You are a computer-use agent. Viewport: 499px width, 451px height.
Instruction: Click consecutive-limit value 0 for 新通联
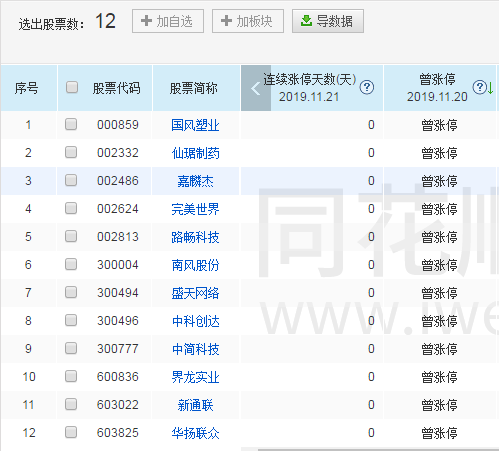pyautogui.click(x=371, y=405)
